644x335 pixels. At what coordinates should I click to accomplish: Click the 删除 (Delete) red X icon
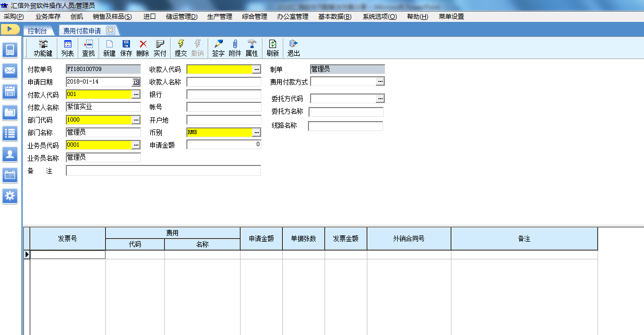point(142,45)
